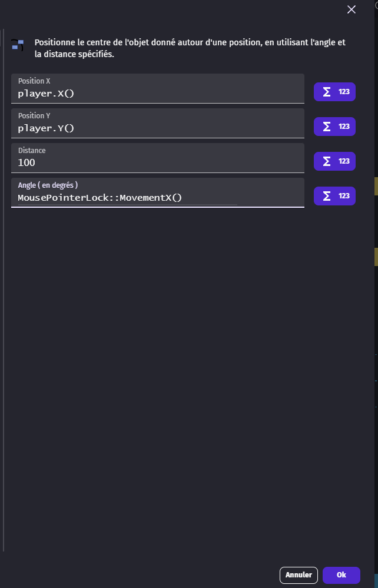Open expression editor for Angle field
378x588 pixels.
pos(334,196)
